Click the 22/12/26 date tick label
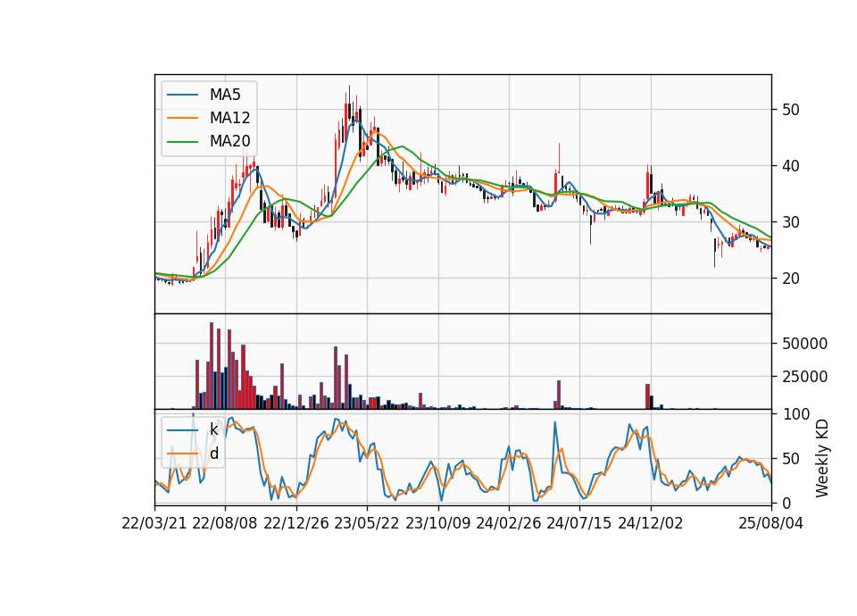Image resolution: width=857 pixels, height=616 pixels. (x=296, y=523)
